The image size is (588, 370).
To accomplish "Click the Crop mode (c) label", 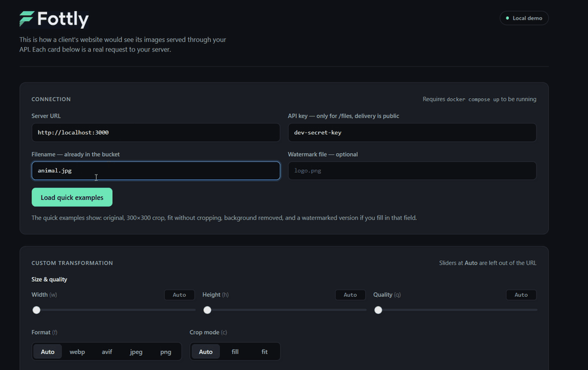I will click(208, 333).
